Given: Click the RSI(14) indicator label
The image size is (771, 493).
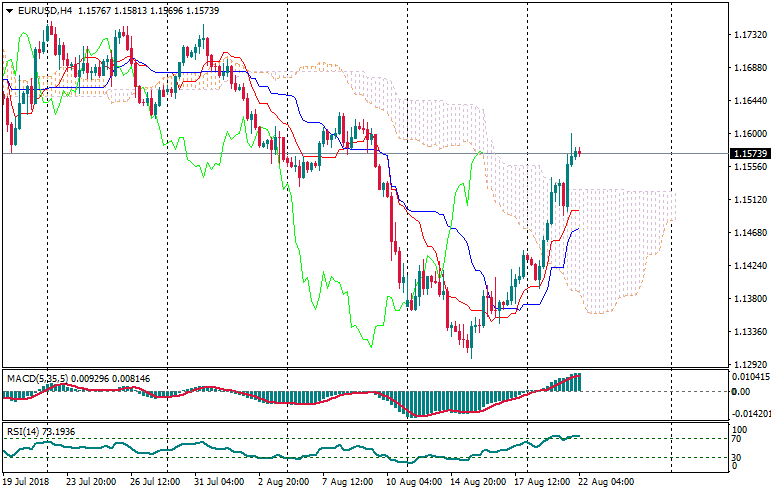Looking at the screenshot, I should point(24,431).
